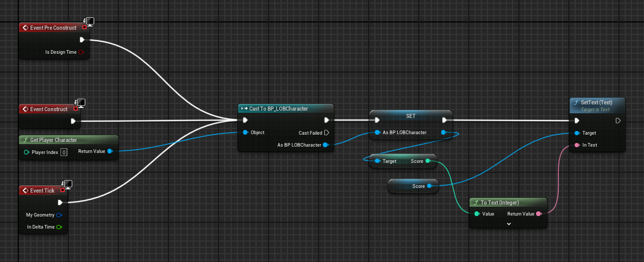Click SetText node execution input pin
The height and width of the screenshot is (262, 644).
[x=577, y=121]
